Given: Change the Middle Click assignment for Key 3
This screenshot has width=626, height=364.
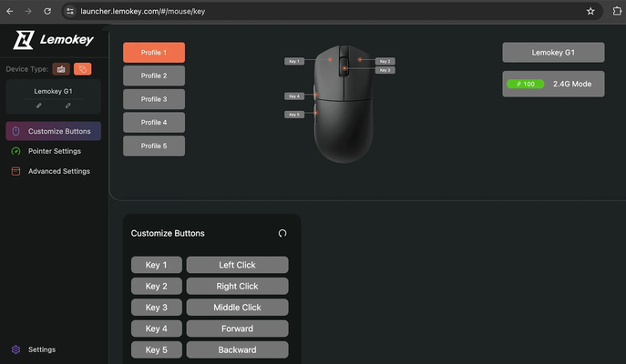Looking at the screenshot, I should click(x=237, y=308).
